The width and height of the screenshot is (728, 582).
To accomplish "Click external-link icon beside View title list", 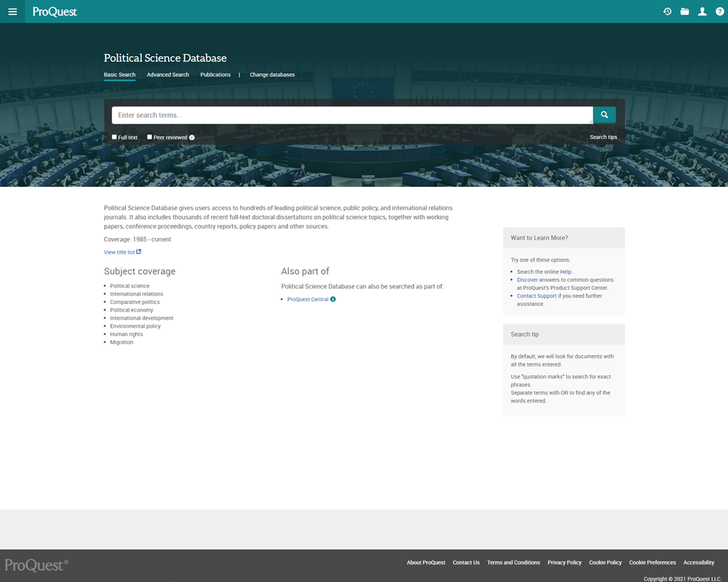I will tap(138, 252).
